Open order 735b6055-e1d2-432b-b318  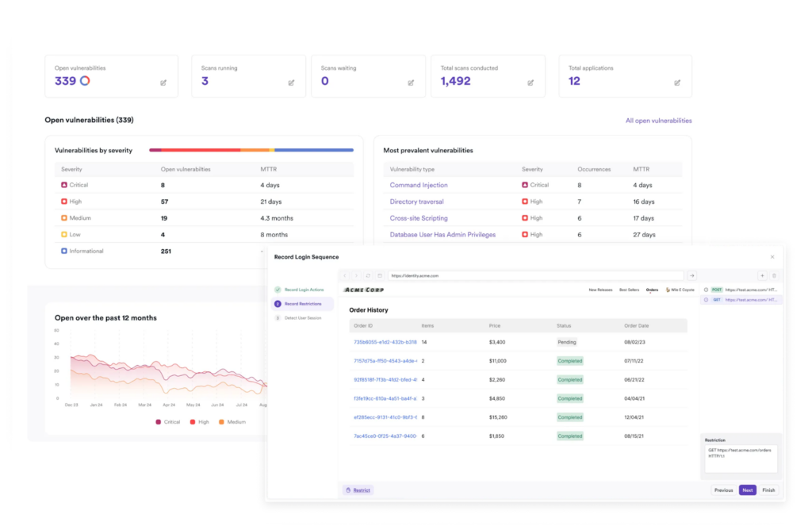(x=385, y=343)
